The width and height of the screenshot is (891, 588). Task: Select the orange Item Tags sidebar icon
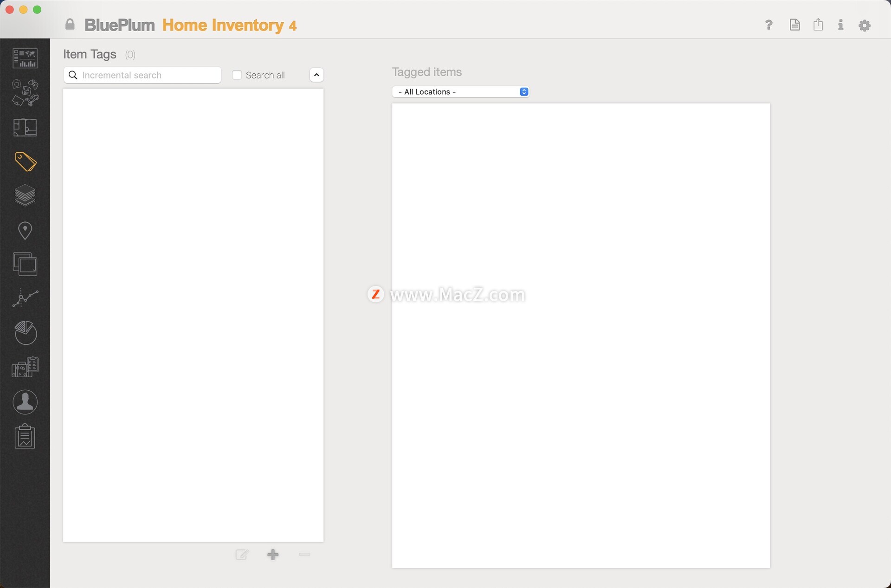(x=26, y=162)
